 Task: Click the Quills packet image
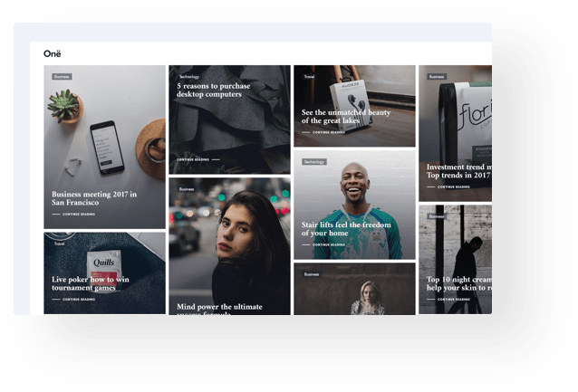[x=104, y=273]
